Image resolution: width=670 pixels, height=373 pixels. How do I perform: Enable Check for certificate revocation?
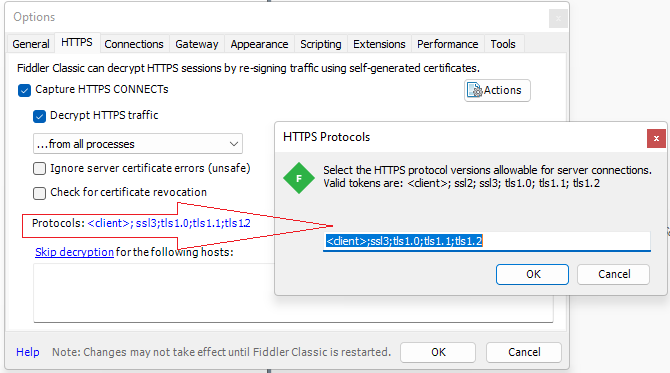click(x=39, y=193)
